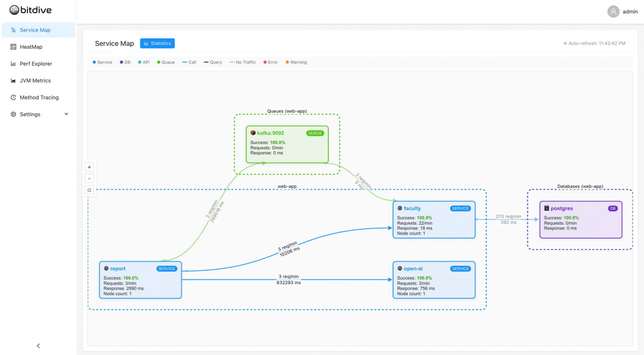
Task: Click the zoom out minus button
Action: point(89,179)
